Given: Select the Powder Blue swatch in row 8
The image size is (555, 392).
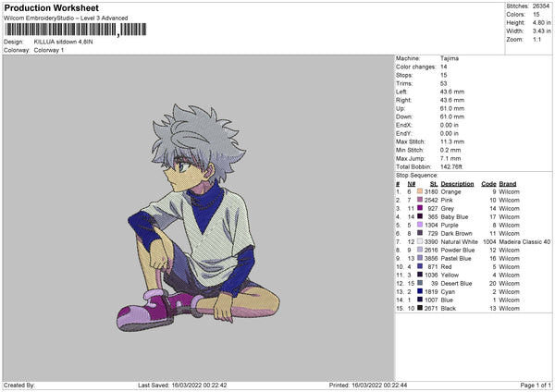Looking at the screenshot, I should coord(420,250).
